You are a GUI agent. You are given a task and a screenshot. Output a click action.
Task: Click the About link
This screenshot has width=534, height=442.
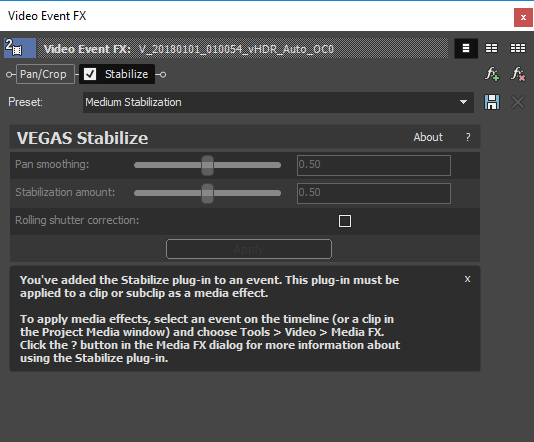coord(428,137)
